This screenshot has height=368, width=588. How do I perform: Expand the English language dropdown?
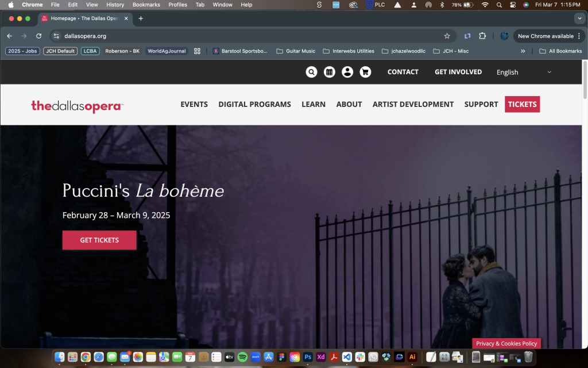[523, 72]
